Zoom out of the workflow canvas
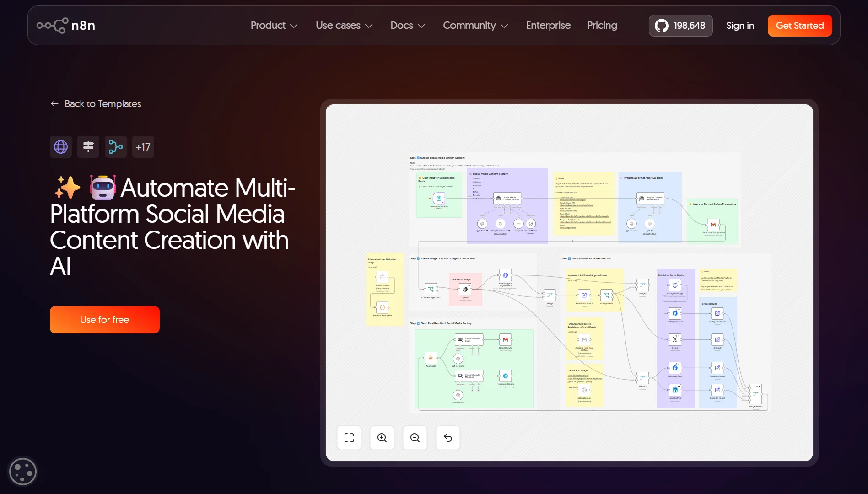This screenshot has height=494, width=868. 415,438
